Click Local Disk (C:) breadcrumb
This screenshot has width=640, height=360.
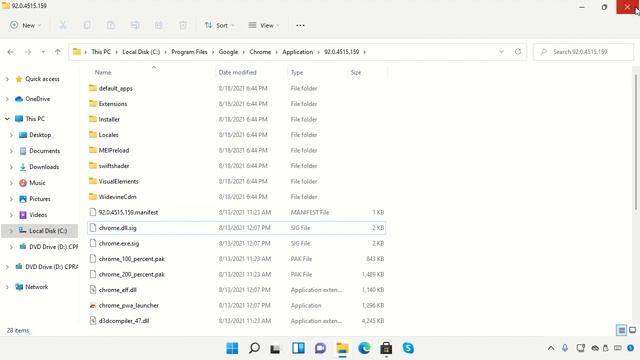[x=141, y=52]
